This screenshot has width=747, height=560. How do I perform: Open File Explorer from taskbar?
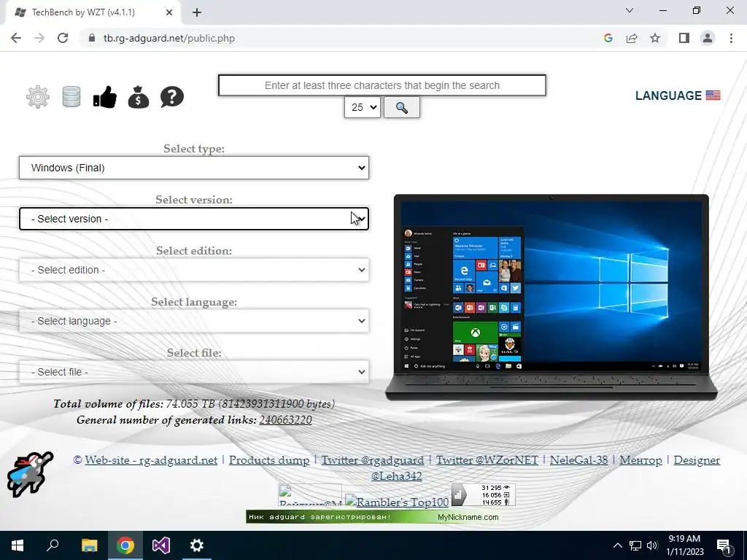pyautogui.click(x=89, y=545)
